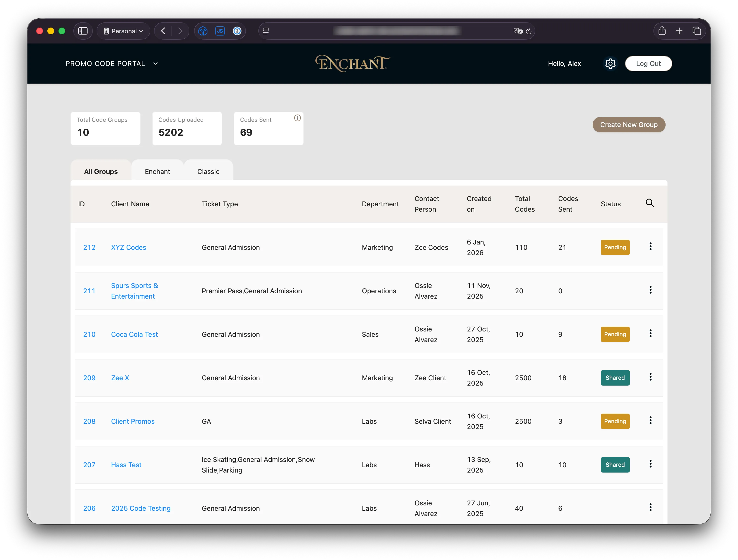Click the Status column header
The image size is (738, 560).
tap(610, 204)
